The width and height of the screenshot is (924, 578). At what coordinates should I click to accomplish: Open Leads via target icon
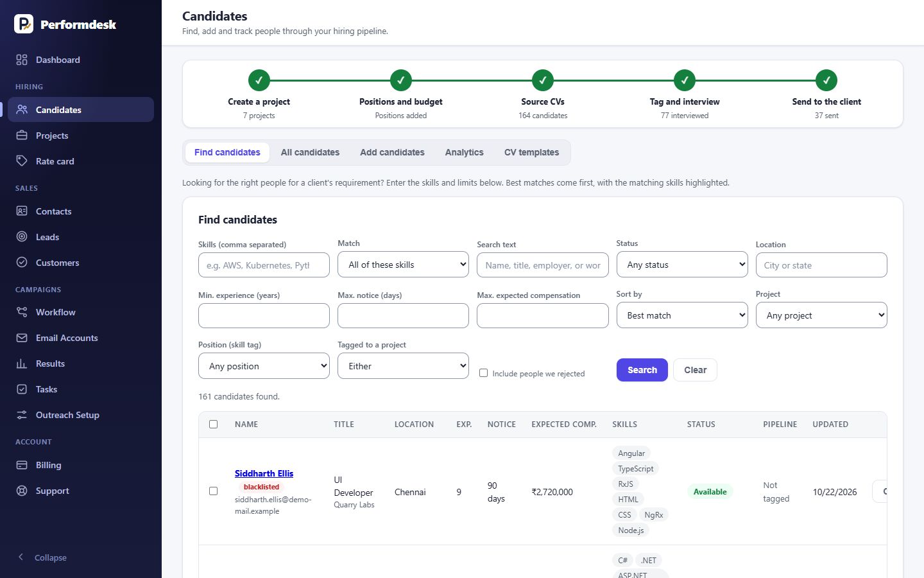tap(22, 237)
